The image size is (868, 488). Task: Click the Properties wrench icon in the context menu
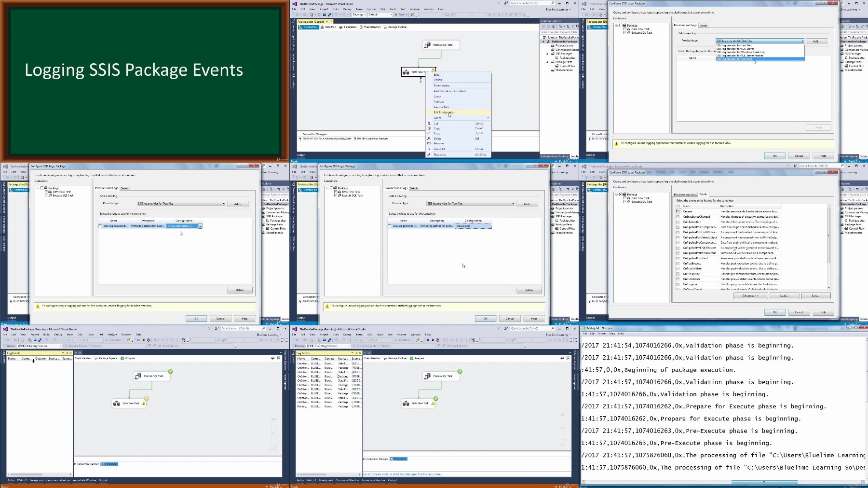click(429, 154)
